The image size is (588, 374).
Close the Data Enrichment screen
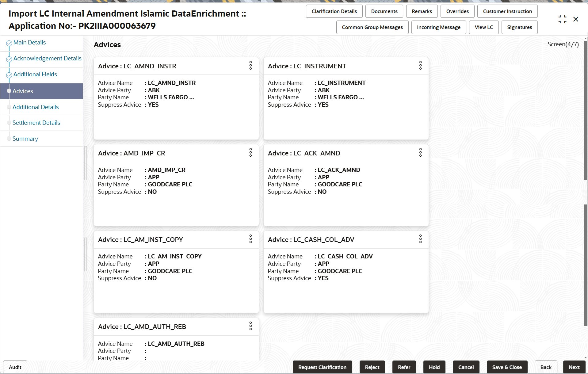[576, 19]
